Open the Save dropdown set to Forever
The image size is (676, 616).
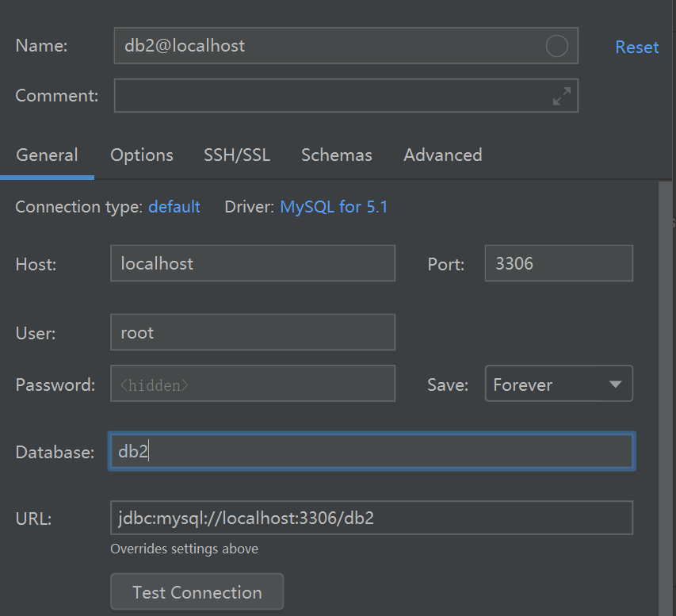click(x=559, y=384)
